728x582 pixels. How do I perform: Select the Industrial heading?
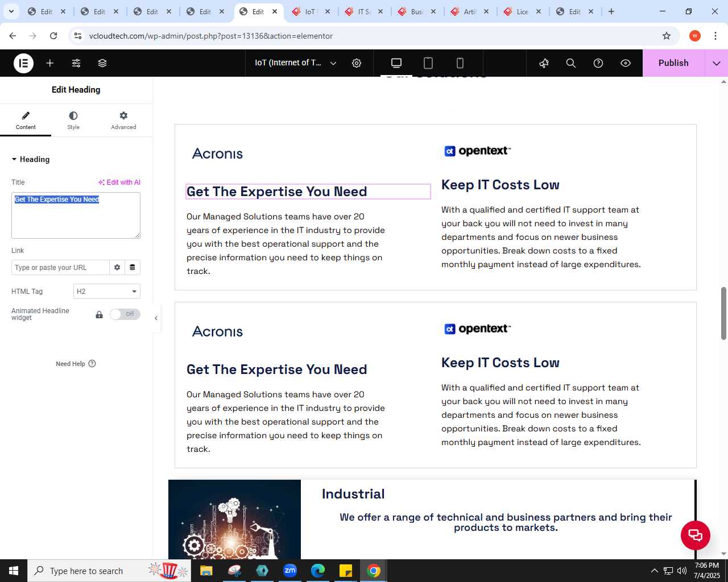(353, 494)
